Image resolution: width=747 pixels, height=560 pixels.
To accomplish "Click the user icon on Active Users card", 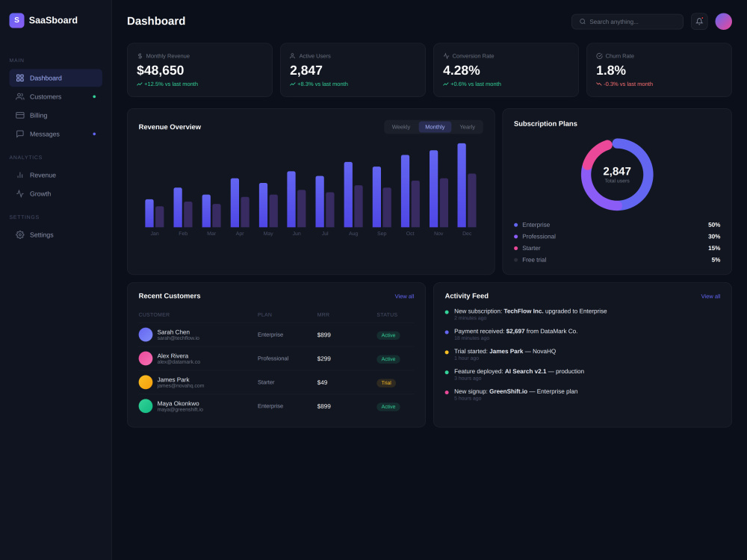I will [x=293, y=56].
